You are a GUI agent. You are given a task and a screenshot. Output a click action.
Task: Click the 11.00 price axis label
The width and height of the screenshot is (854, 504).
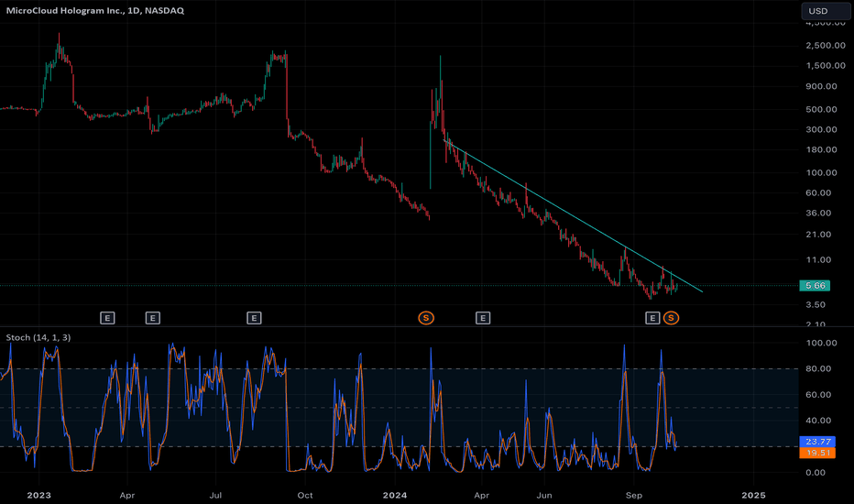click(818, 259)
